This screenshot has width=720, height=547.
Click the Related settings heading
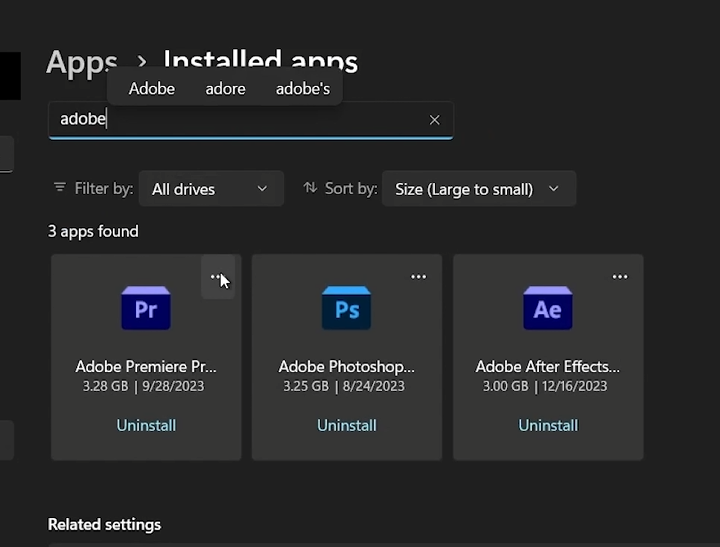104,524
